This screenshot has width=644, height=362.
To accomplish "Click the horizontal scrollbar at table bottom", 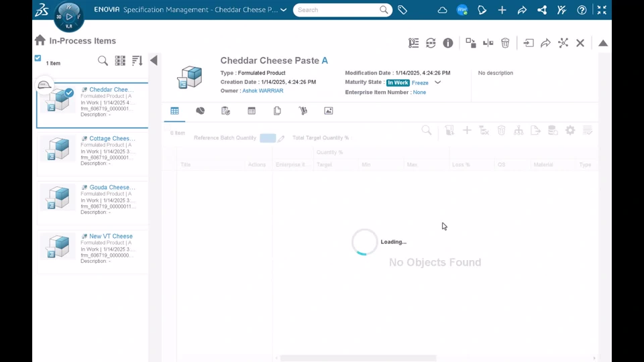I will pyautogui.click(x=358, y=358).
